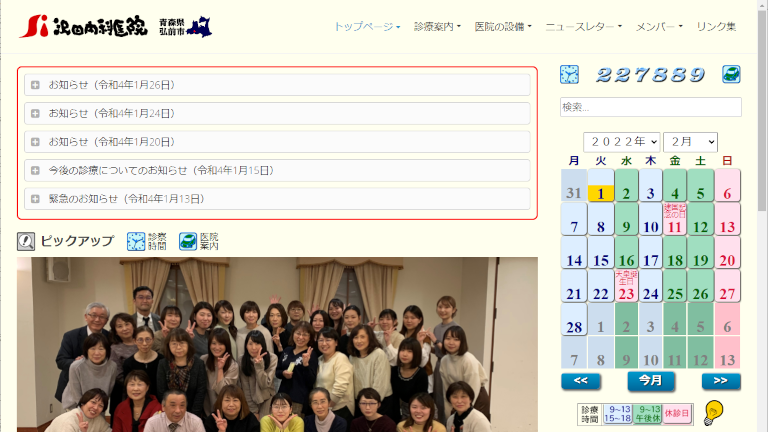
Task: Select February 22 in calendar
Action: [600, 286]
